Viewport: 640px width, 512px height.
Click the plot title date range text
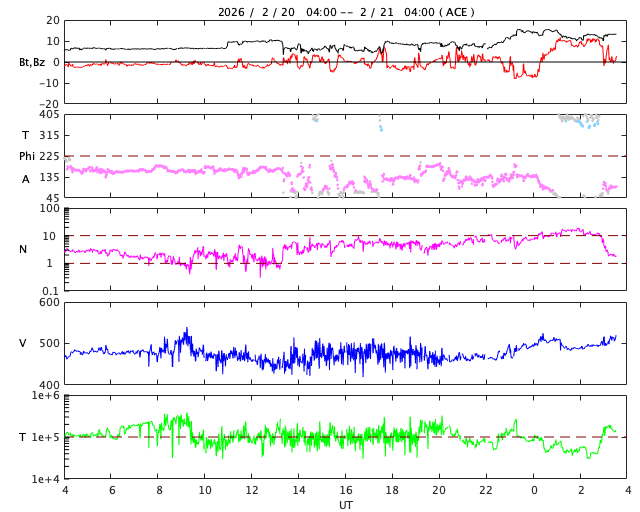pos(346,12)
